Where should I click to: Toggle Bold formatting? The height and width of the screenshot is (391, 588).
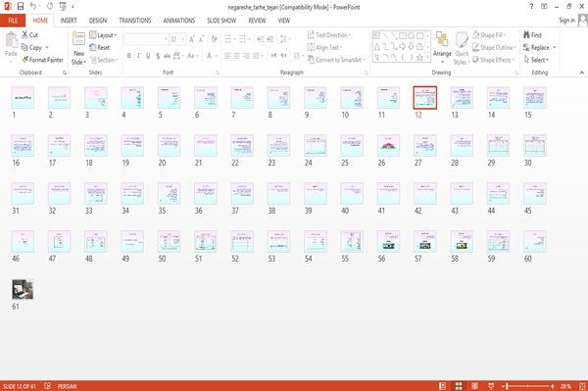[129, 56]
